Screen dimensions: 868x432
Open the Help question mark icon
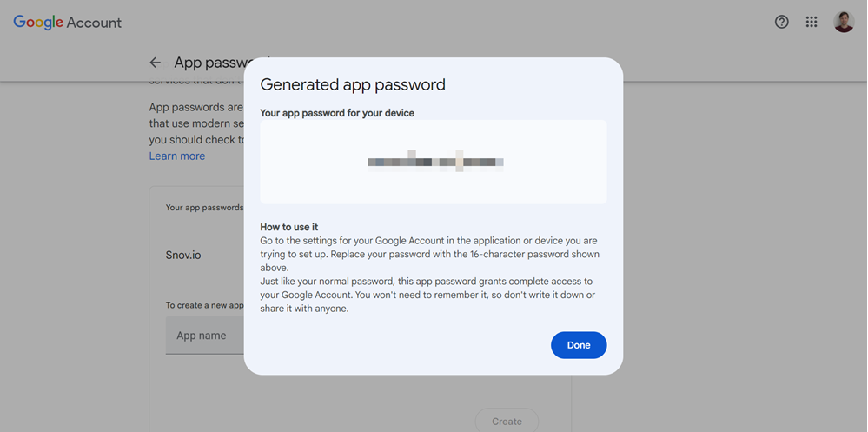pyautogui.click(x=781, y=22)
